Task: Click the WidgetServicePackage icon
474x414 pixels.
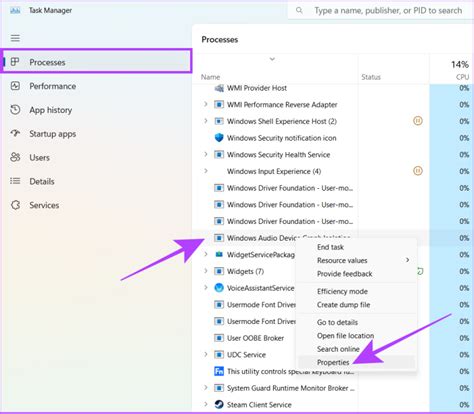Action: 219,254
